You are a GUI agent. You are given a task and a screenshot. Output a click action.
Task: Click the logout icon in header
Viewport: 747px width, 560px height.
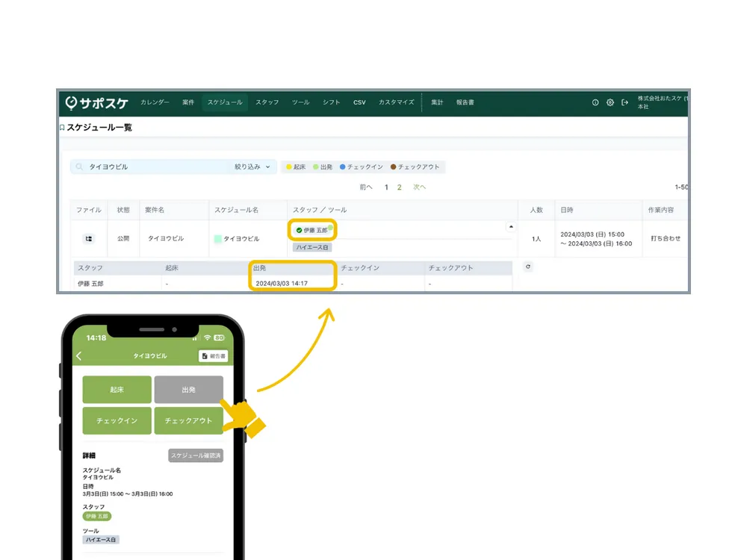click(624, 102)
